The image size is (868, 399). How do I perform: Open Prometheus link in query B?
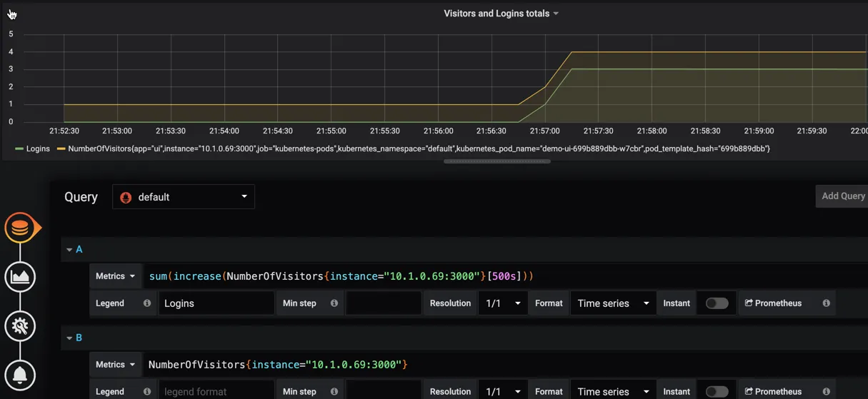pyautogui.click(x=773, y=391)
